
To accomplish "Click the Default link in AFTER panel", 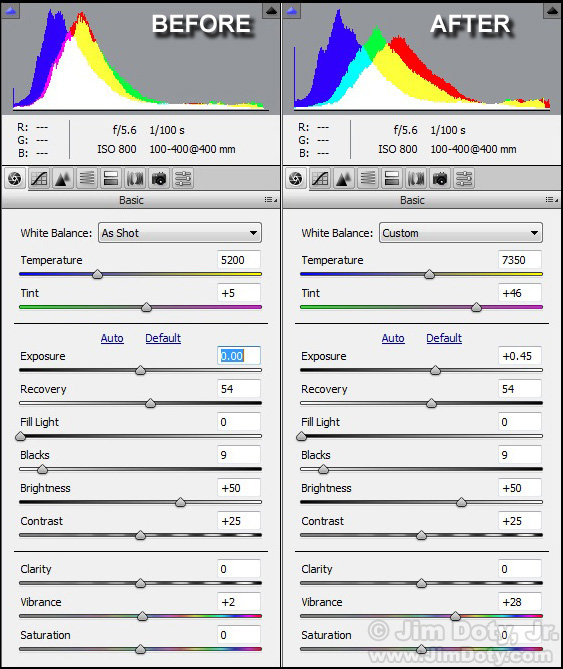I will pyautogui.click(x=444, y=338).
